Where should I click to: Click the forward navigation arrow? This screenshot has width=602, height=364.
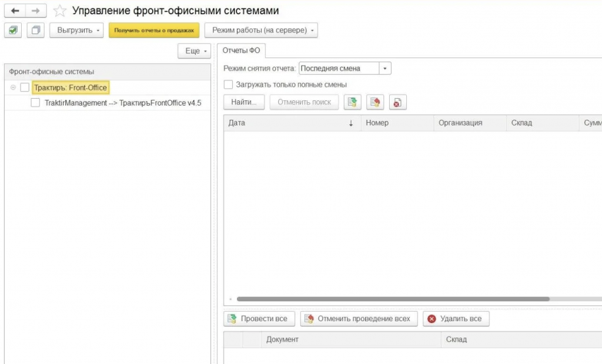(36, 11)
